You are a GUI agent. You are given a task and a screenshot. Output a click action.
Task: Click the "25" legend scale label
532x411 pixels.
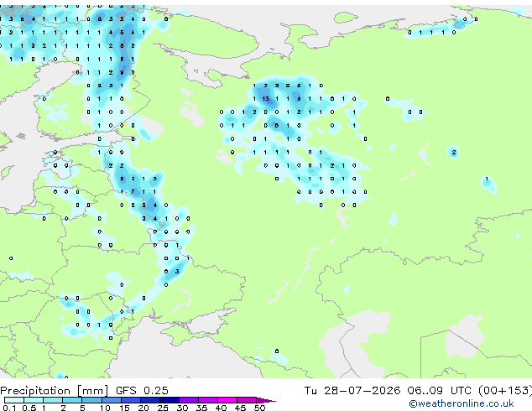163,408
